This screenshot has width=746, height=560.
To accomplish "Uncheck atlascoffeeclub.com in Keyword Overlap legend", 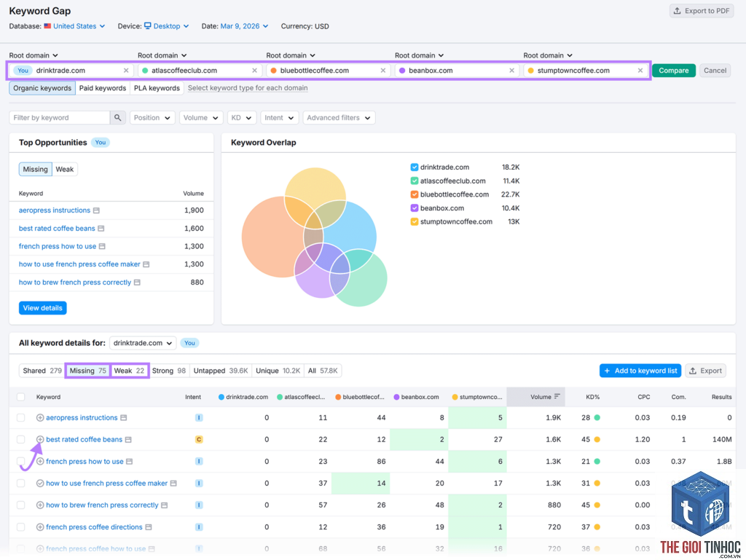I will 415,181.
